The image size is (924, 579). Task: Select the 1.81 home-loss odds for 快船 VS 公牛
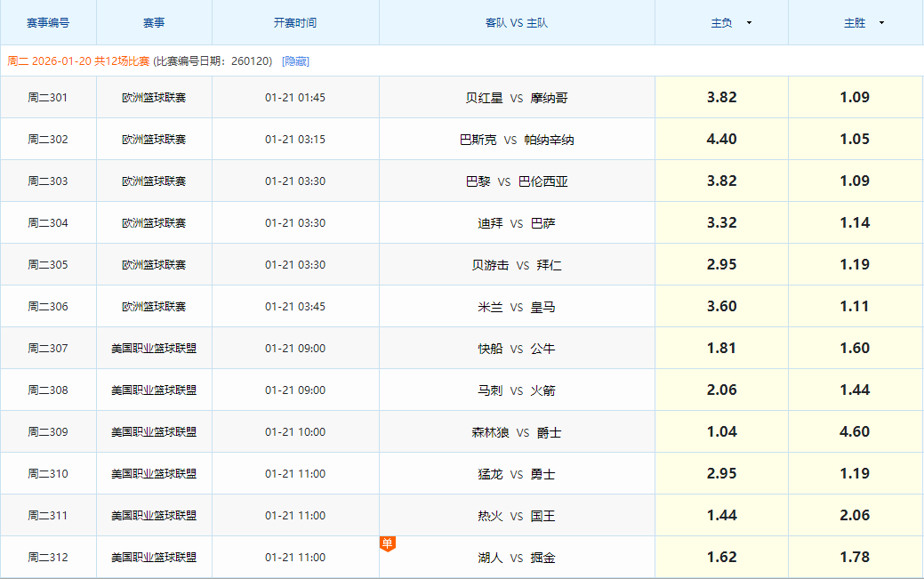pos(720,348)
